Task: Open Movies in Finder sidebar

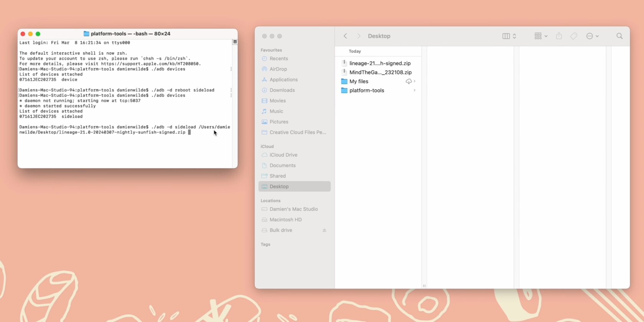Action: 294,101
